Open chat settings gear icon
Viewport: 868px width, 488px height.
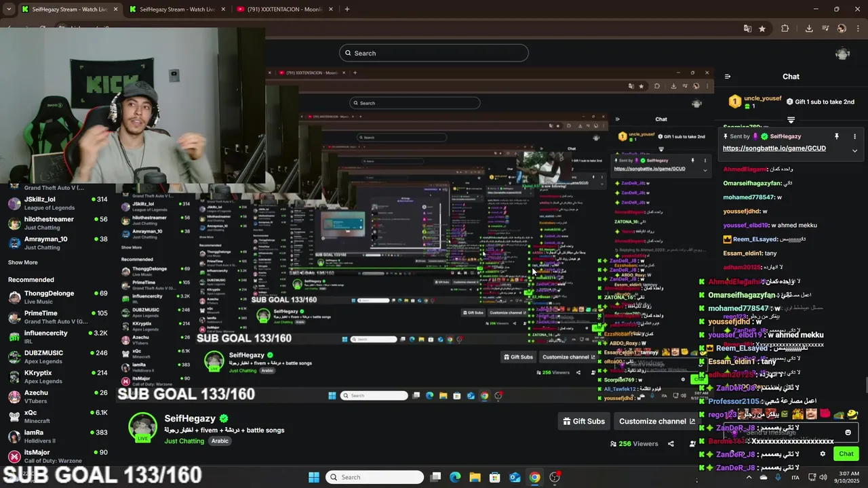tap(823, 454)
